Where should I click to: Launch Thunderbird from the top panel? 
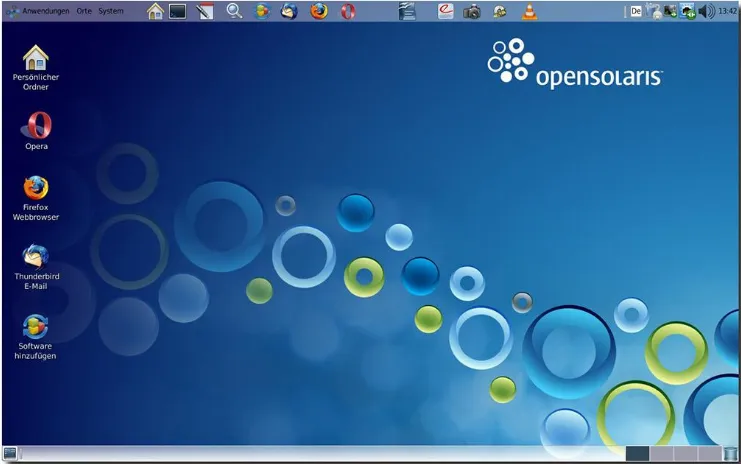289,11
